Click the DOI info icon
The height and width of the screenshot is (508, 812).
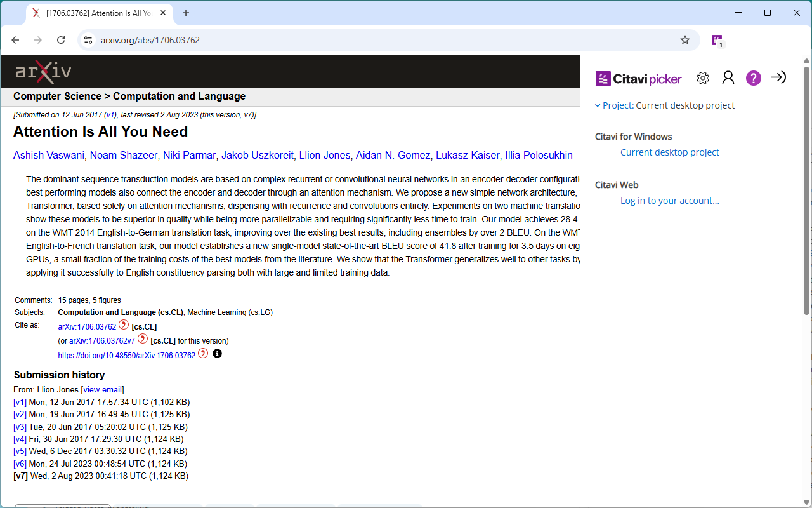(217, 354)
